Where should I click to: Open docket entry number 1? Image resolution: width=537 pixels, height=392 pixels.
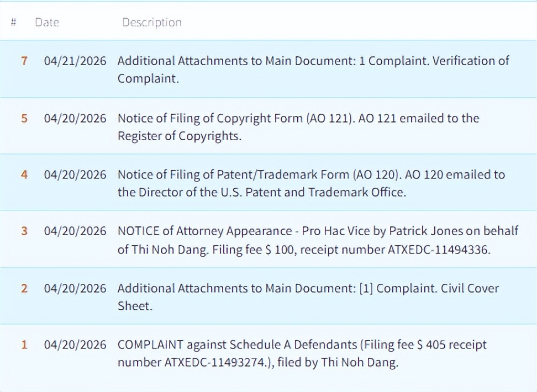click(x=24, y=345)
